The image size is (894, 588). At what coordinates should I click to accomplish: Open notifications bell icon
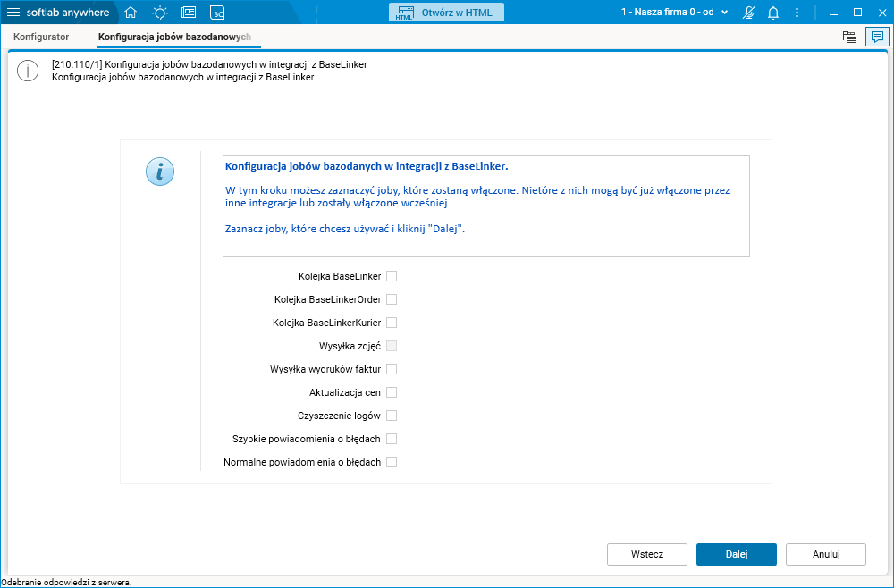coord(773,13)
